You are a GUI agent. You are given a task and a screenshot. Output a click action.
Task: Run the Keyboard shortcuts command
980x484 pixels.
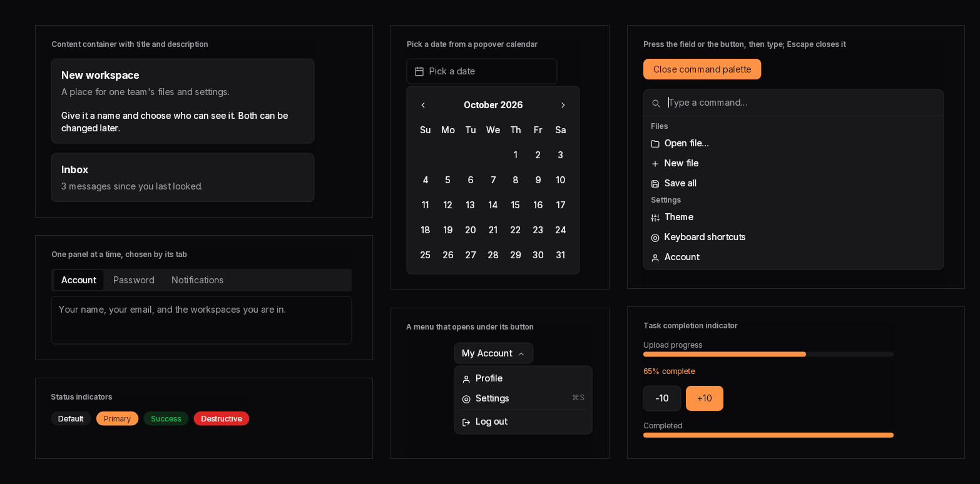click(x=794, y=237)
